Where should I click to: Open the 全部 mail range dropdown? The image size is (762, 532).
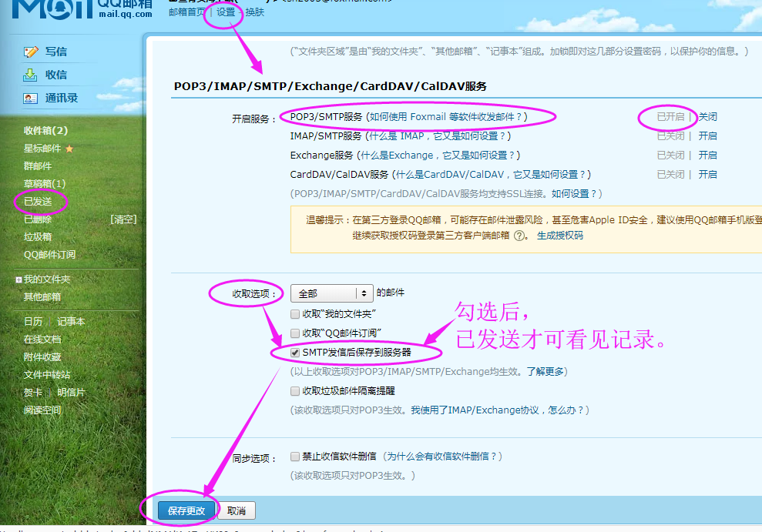(x=332, y=293)
